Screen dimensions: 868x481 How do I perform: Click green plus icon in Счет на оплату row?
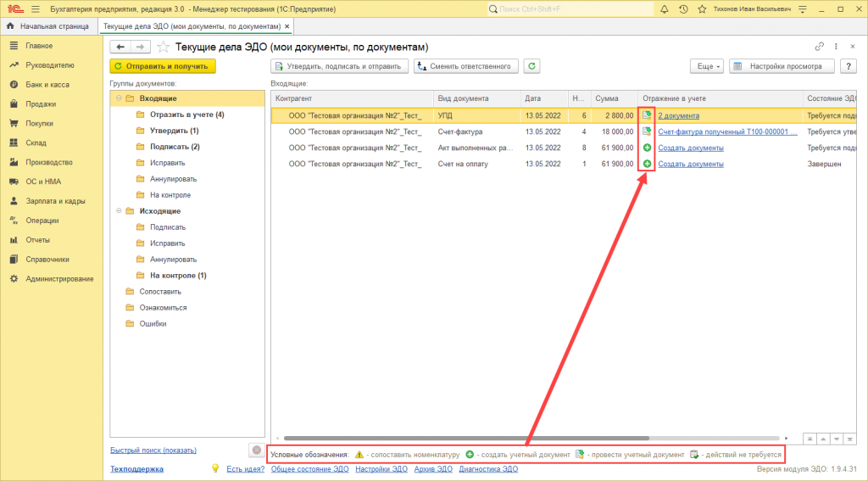pos(647,164)
